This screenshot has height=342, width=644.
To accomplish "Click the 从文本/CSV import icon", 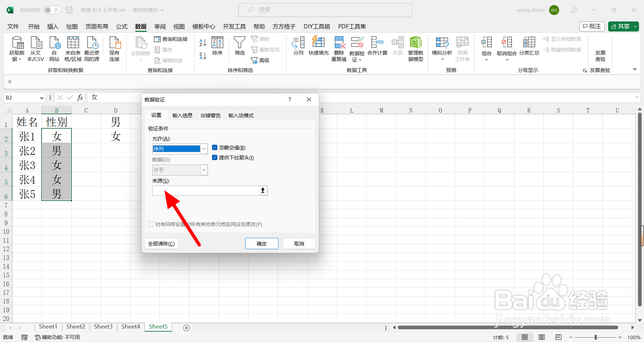I will (36, 49).
